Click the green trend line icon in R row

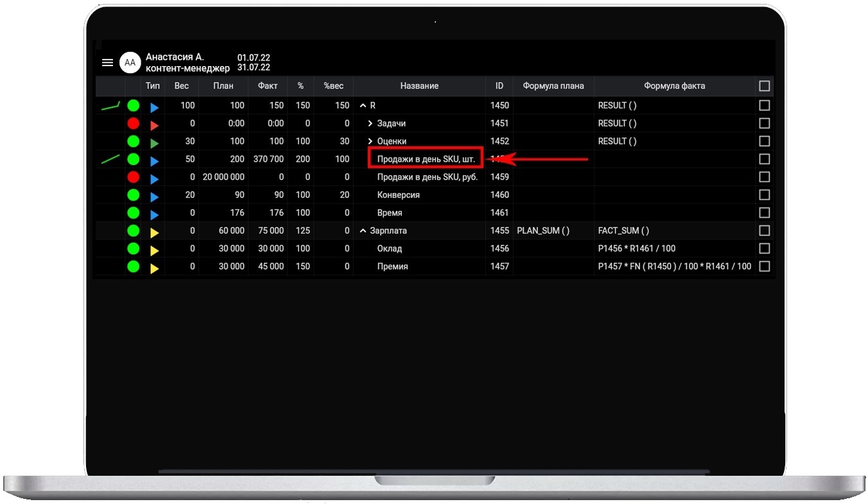pyautogui.click(x=110, y=106)
